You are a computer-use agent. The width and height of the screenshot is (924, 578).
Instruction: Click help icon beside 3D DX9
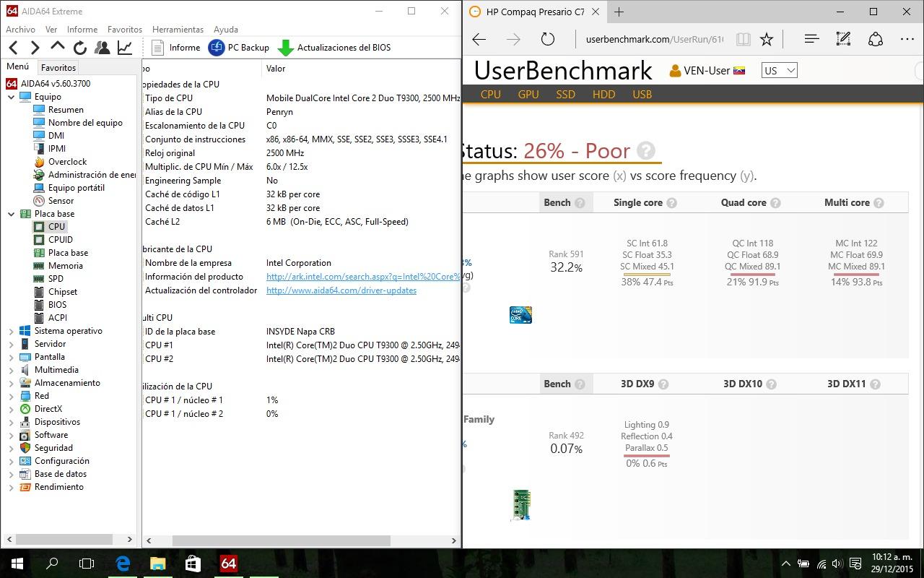[x=663, y=384]
